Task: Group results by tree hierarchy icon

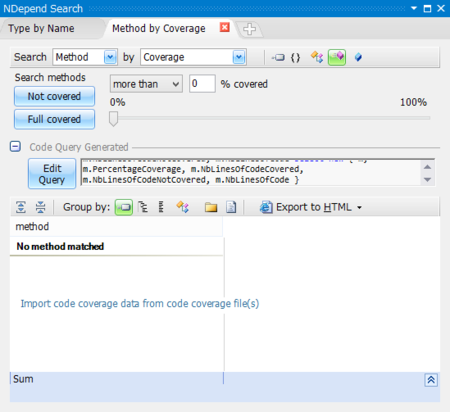Action: [143, 207]
